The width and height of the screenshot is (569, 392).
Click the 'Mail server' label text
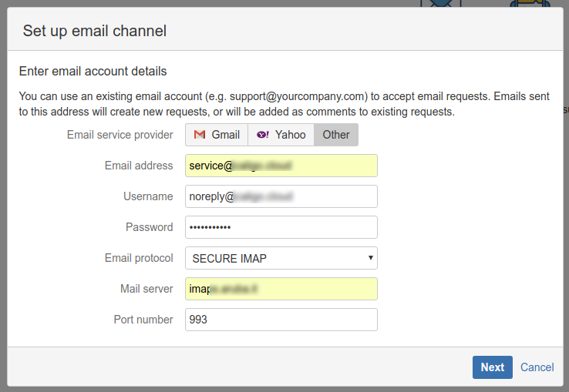point(146,289)
